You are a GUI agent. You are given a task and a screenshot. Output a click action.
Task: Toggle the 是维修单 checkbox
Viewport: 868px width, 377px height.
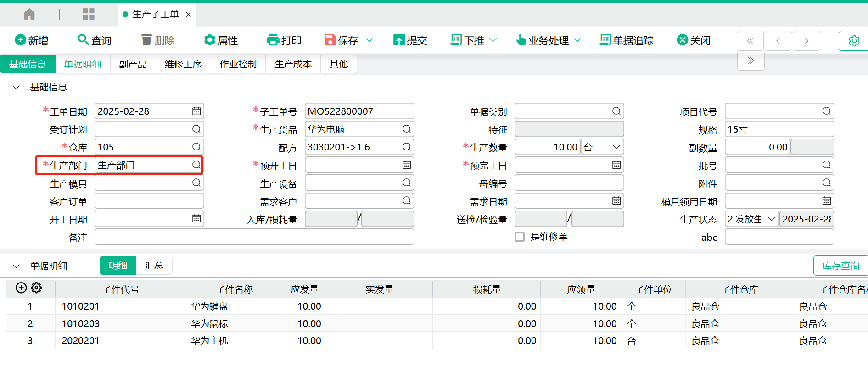[x=520, y=237]
